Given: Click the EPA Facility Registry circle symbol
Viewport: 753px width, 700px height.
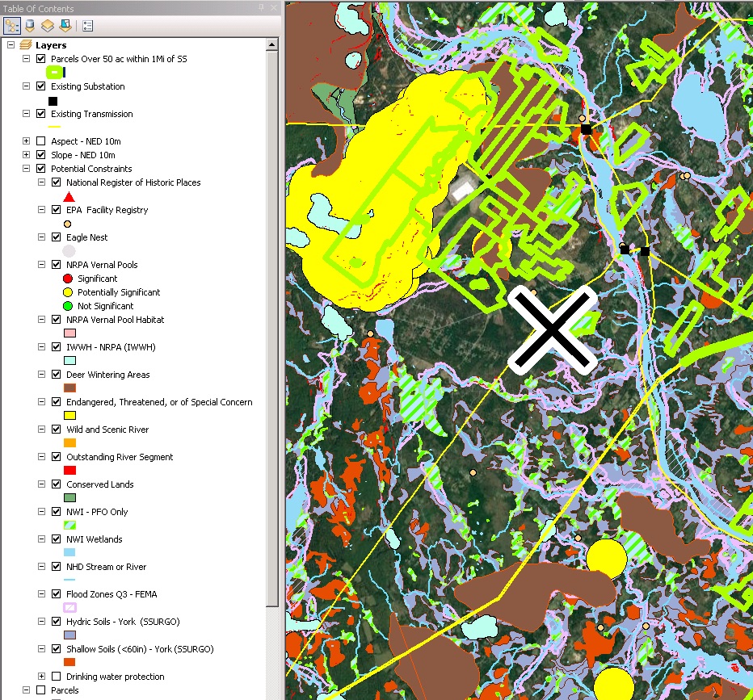Looking at the screenshot, I should coord(68,224).
